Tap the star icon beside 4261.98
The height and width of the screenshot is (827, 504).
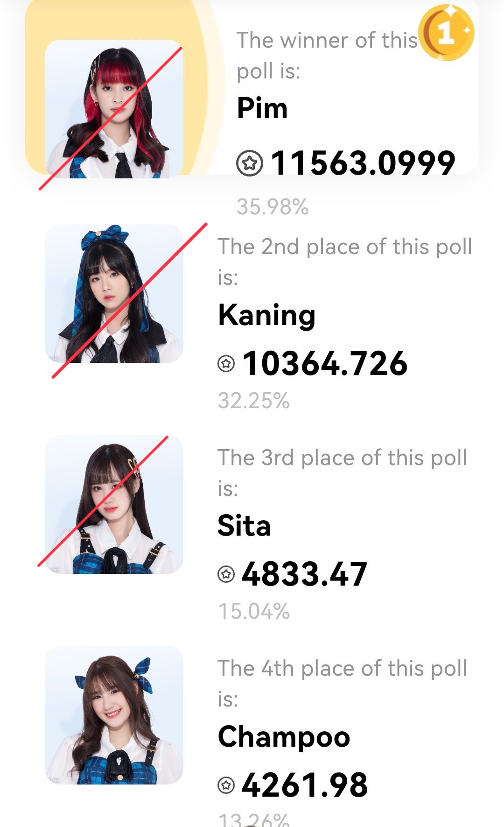[x=226, y=785]
